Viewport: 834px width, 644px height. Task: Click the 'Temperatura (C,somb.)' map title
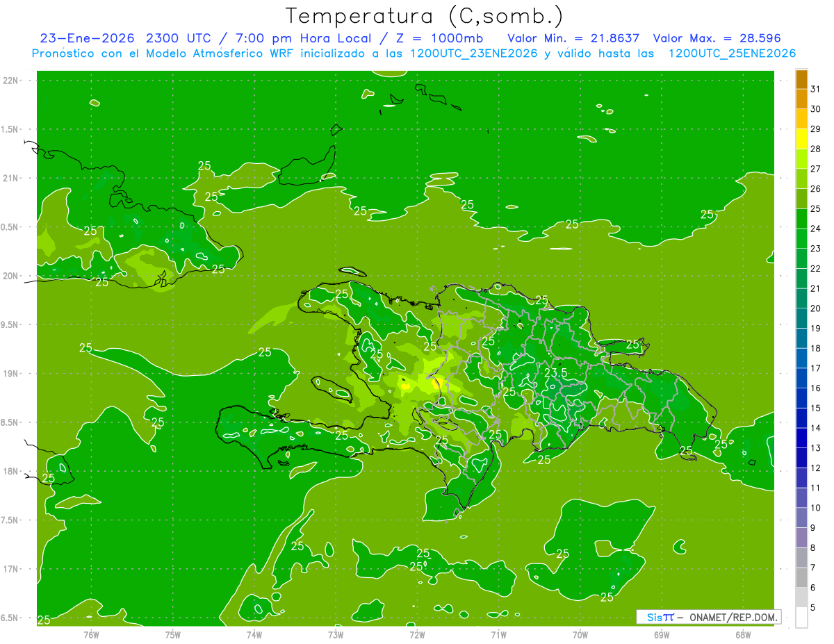click(425, 16)
